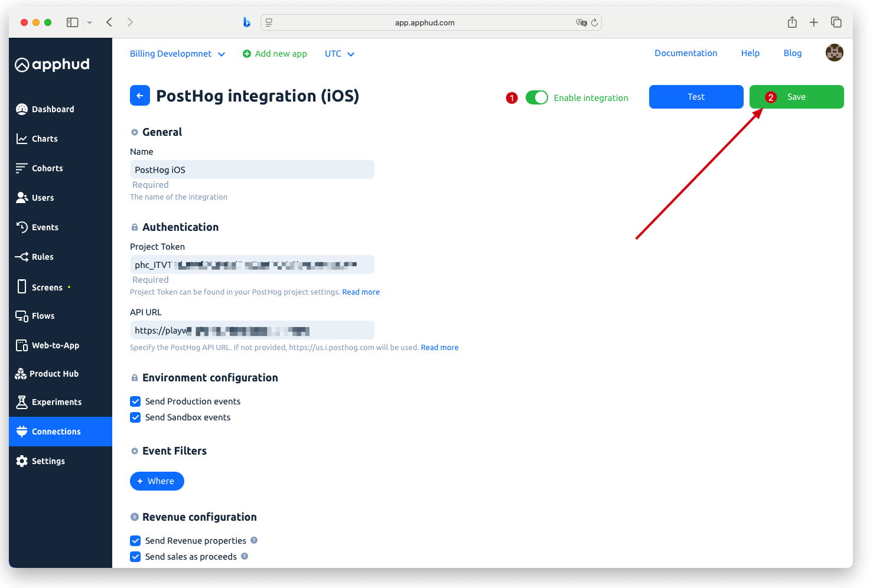Open Experiments in the sidebar
Viewport: 873px width, 588px height.
(60, 402)
